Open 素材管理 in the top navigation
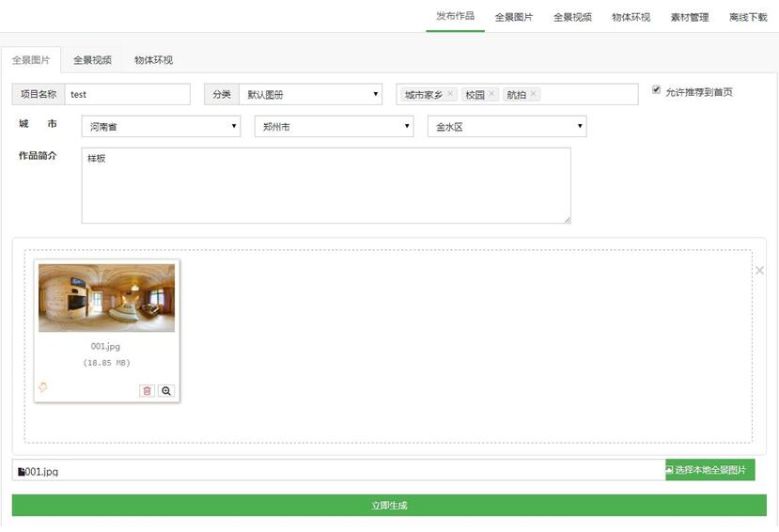The width and height of the screenshot is (779, 532). coord(690,17)
